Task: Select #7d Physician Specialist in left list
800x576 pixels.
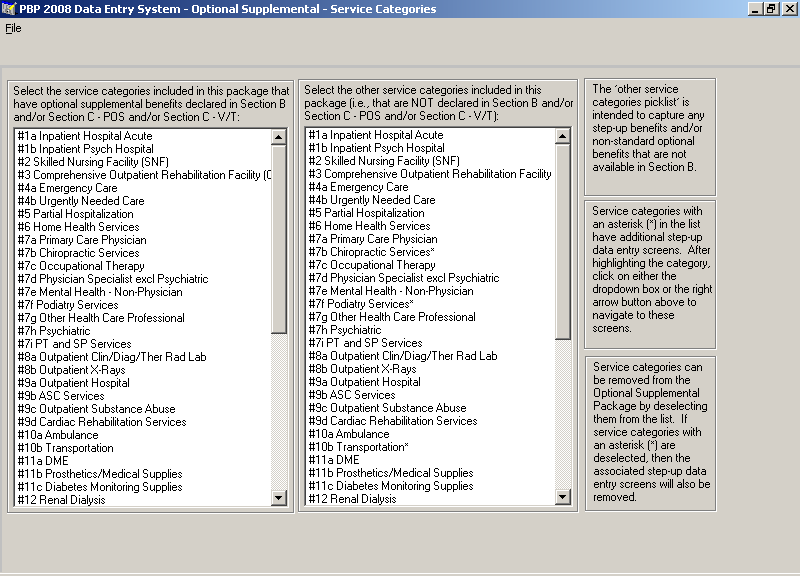Action: [143, 279]
